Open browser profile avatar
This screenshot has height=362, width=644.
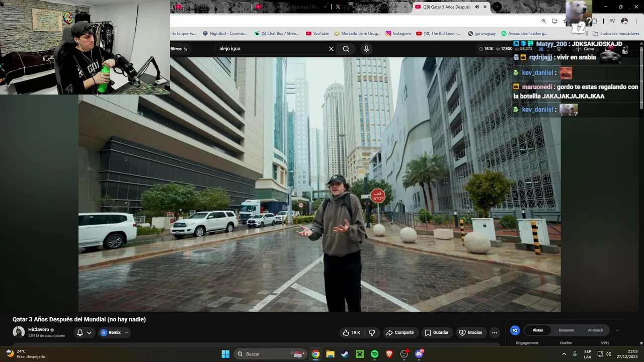point(624,21)
